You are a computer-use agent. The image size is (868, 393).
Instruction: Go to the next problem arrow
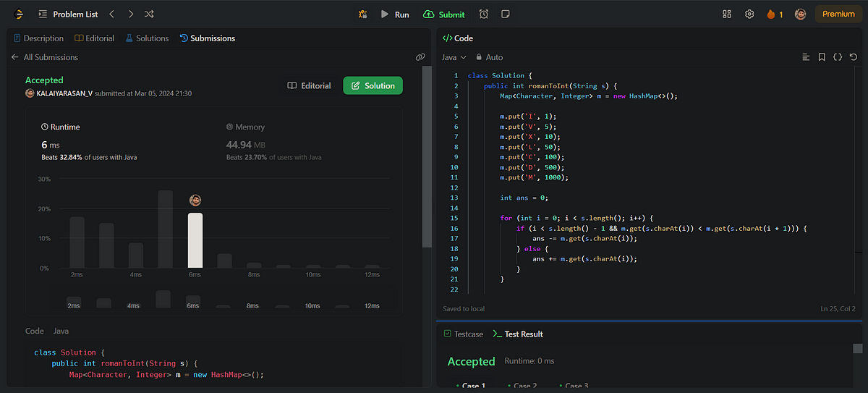coord(130,14)
